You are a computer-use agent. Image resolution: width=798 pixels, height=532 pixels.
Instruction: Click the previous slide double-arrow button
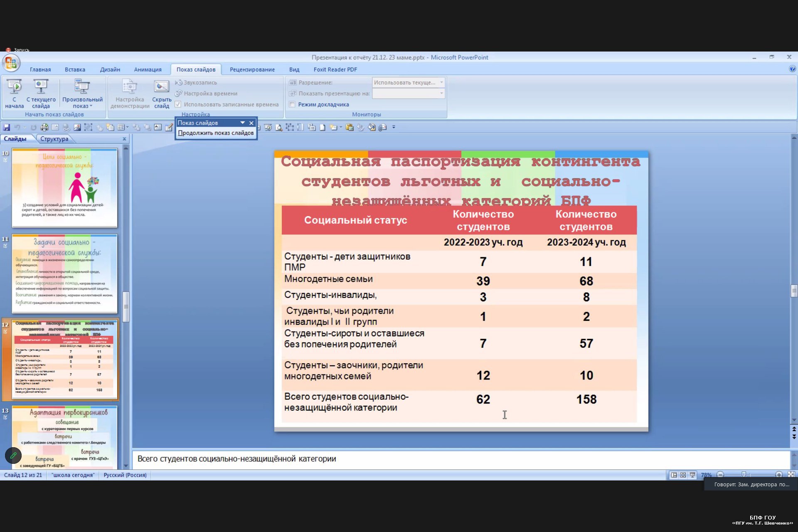click(794, 429)
